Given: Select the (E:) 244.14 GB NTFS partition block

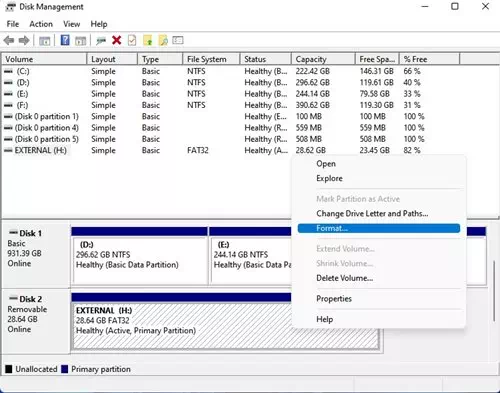Looking at the screenshot, I should pyautogui.click(x=250, y=256).
